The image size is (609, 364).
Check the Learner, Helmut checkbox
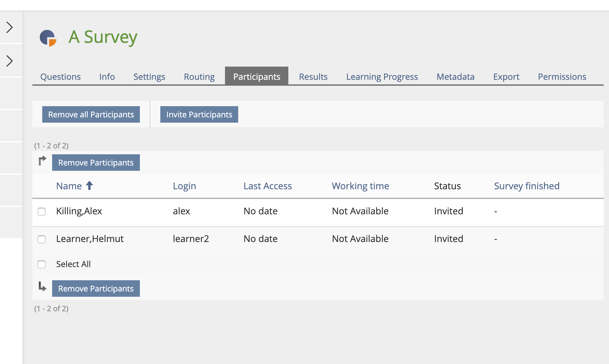pyautogui.click(x=42, y=239)
